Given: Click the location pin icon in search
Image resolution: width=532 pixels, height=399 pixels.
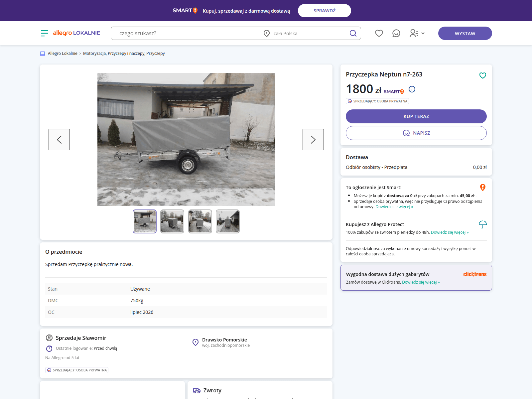Looking at the screenshot, I should tap(267, 33).
